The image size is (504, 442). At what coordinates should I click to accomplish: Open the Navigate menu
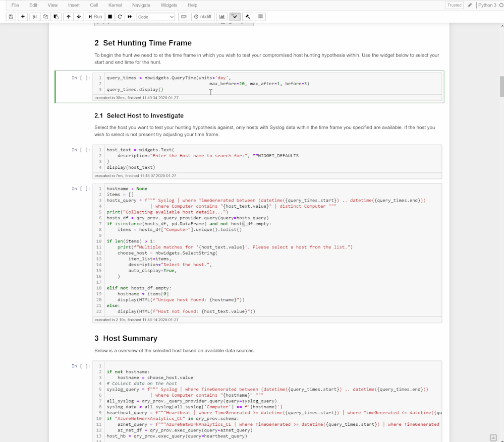pyautogui.click(x=141, y=5)
